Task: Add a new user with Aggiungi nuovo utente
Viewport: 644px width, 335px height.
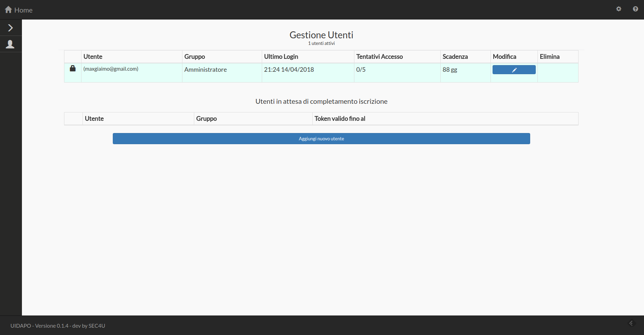Action: tap(321, 139)
